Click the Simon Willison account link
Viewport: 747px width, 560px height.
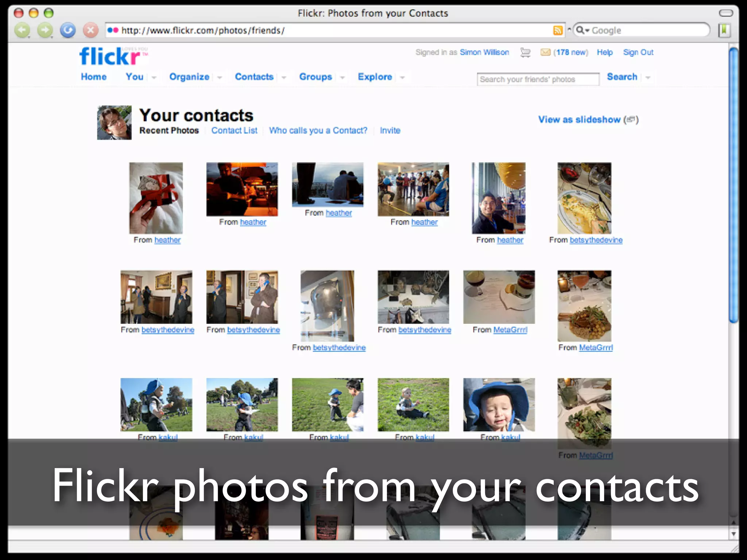pos(484,52)
